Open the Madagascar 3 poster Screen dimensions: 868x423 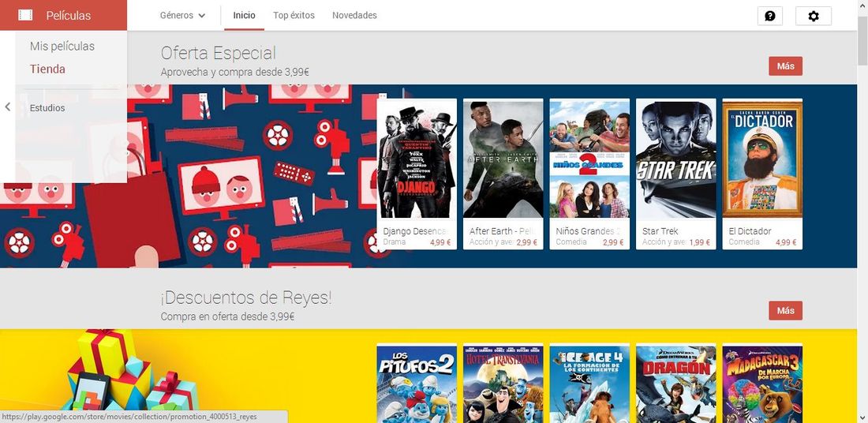tap(762, 384)
